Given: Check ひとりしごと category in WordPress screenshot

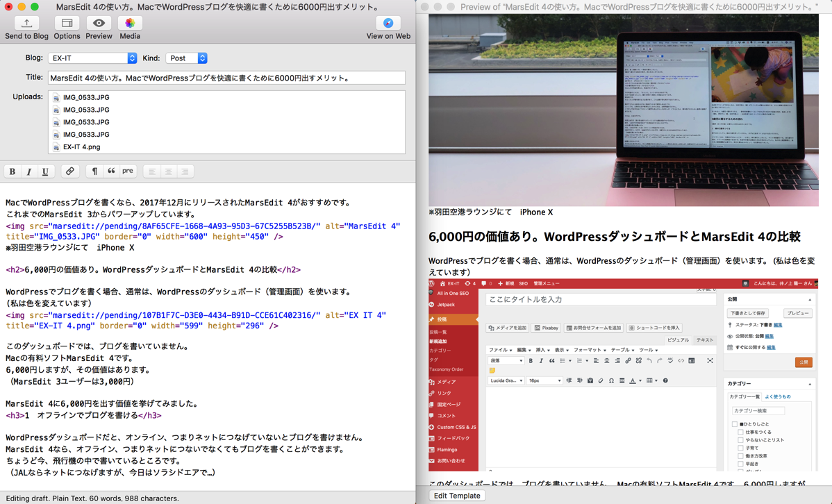Looking at the screenshot, I should tap(734, 424).
